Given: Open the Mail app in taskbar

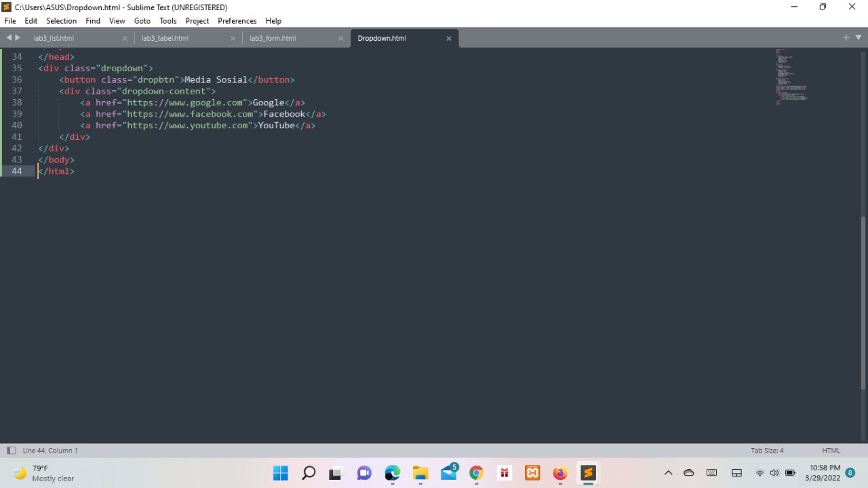Looking at the screenshot, I should coord(449,473).
